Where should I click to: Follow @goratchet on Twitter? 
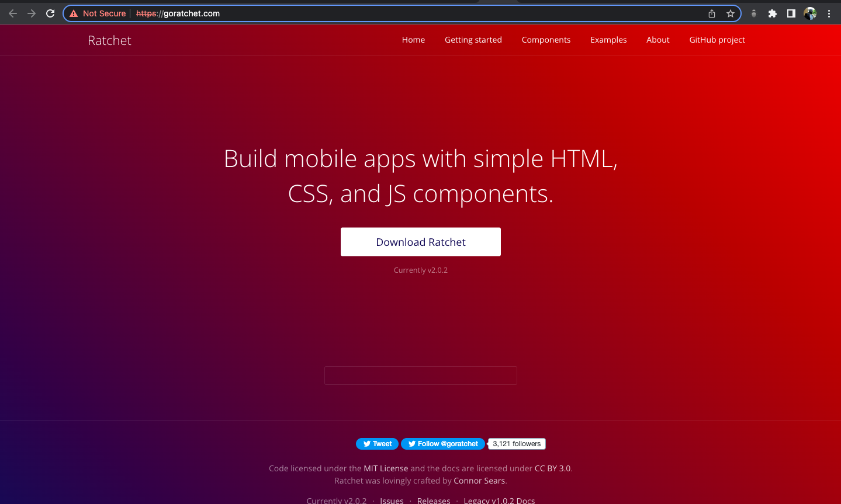tap(443, 444)
